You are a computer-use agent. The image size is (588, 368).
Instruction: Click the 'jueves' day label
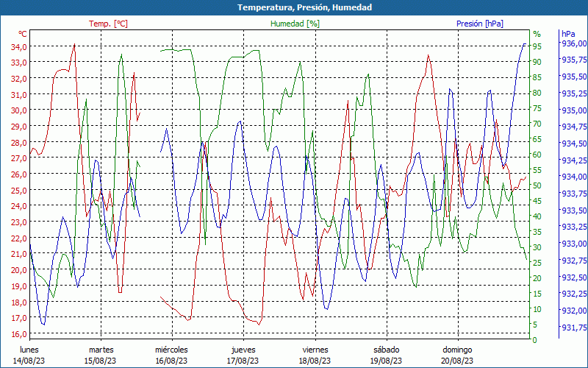tap(243, 350)
